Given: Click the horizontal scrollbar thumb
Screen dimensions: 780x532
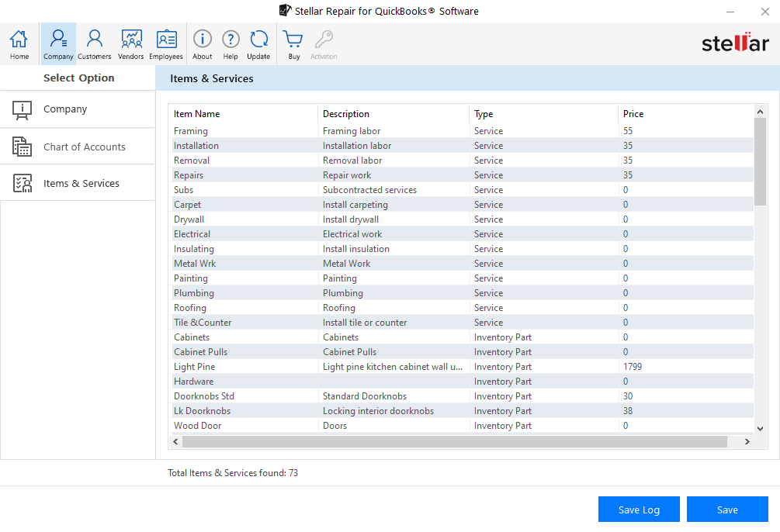Looking at the screenshot, I should (455, 441).
